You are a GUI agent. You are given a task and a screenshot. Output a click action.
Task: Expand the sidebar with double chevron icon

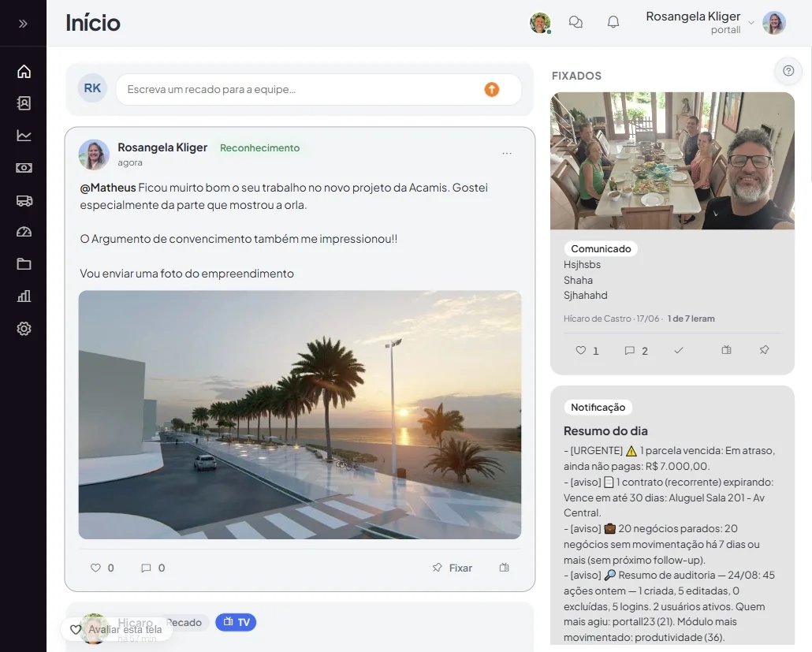(23, 24)
